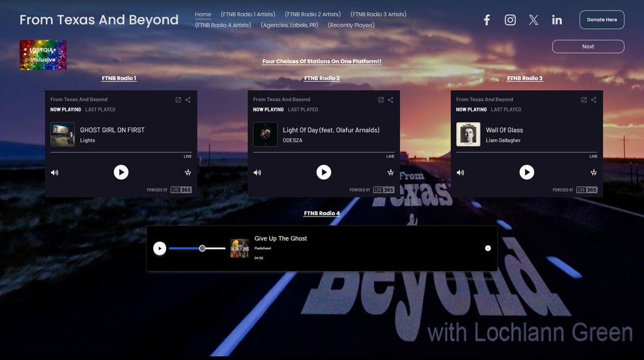Play the Light Of Day stream
644x360 pixels.
click(x=324, y=173)
